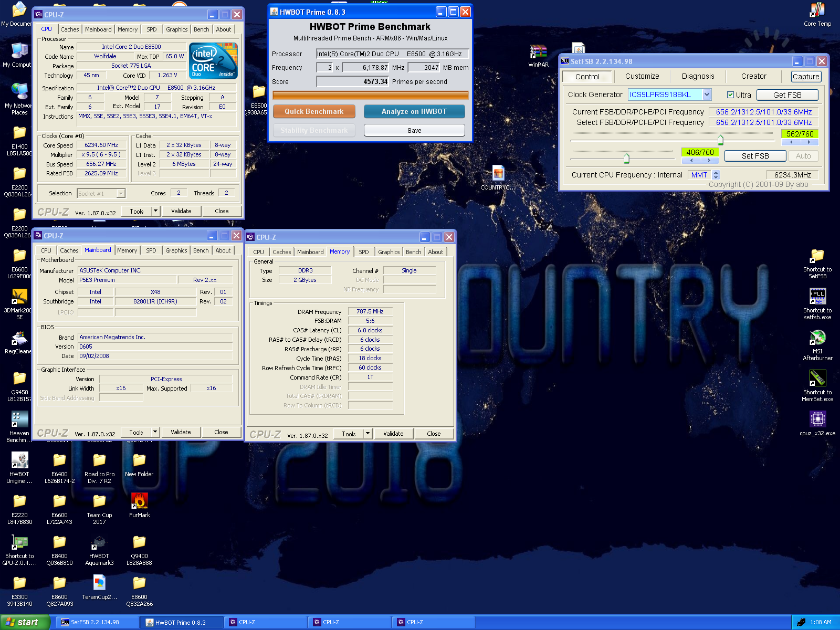Expand the Socket #1 selection dropdown

(x=121, y=194)
